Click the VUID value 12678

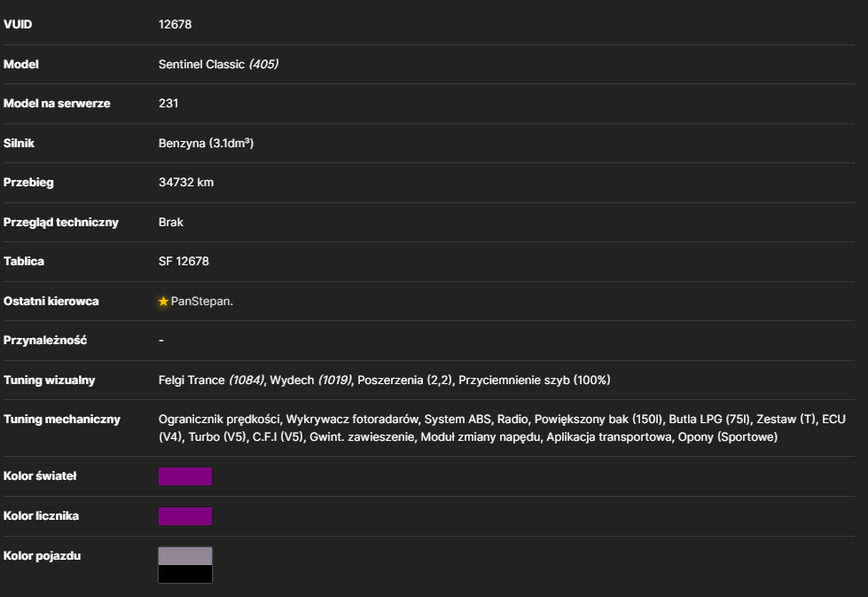click(175, 24)
